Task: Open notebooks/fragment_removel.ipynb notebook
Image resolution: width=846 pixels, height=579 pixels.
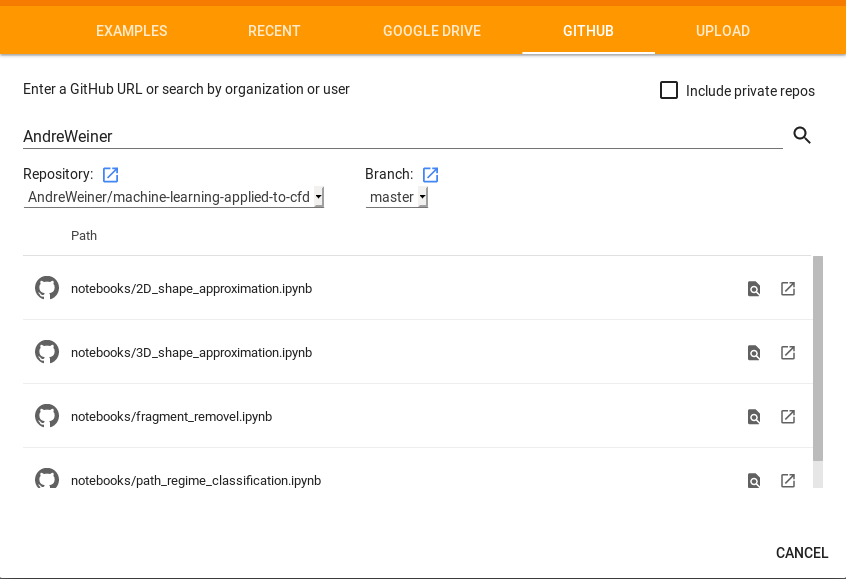Action: click(172, 417)
